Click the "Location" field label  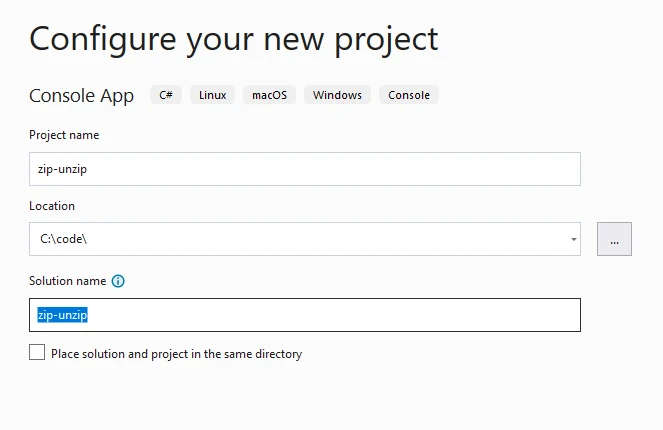(x=52, y=206)
